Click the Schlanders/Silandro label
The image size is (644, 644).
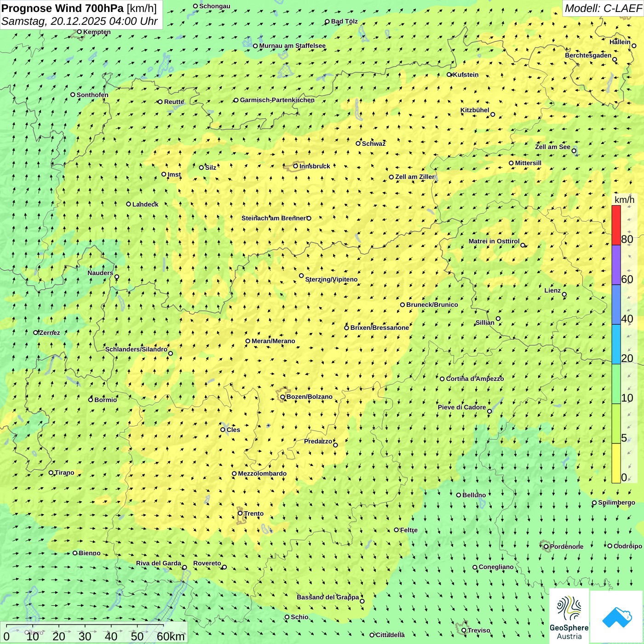click(136, 349)
